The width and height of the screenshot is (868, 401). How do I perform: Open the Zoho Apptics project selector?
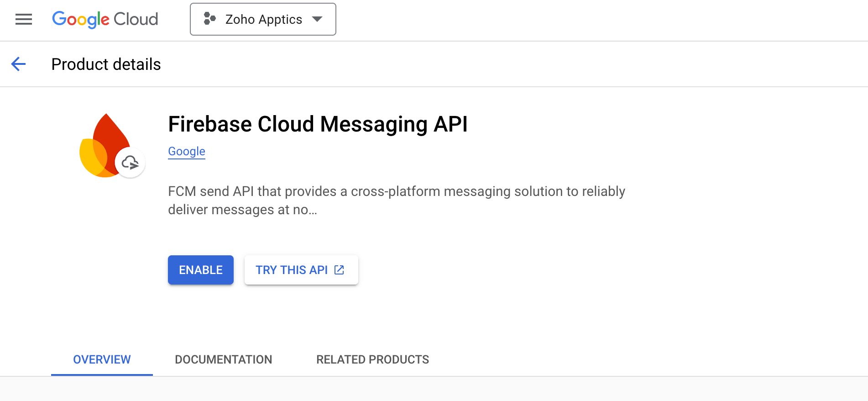(263, 19)
